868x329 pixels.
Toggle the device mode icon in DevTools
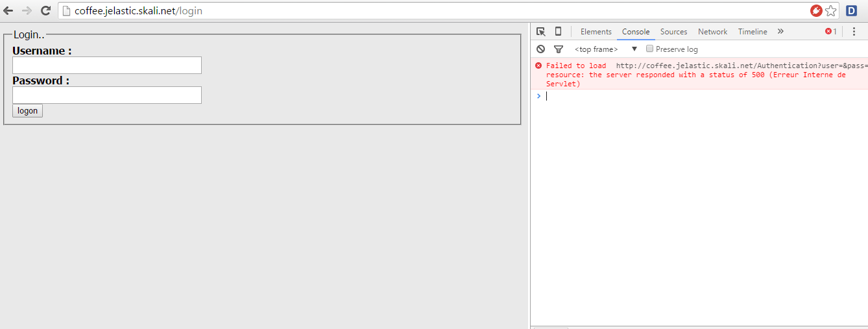[x=558, y=31]
